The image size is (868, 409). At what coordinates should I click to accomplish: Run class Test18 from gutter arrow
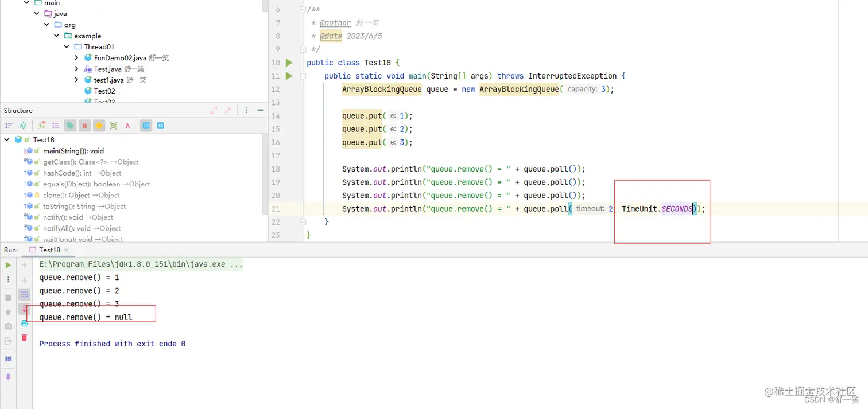[x=289, y=63]
